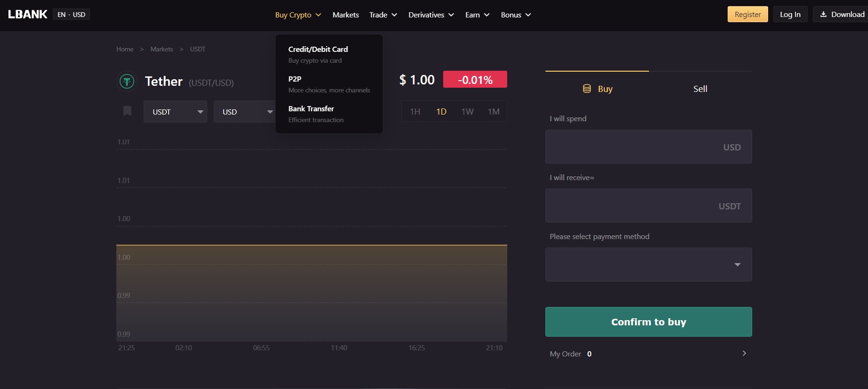Go to Markets breadcrumb
Viewport: 868px width, 389px height.
(x=162, y=49)
